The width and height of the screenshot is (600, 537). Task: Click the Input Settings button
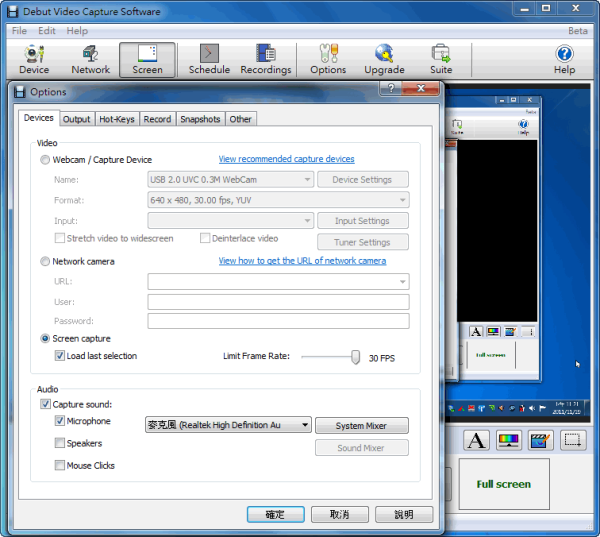362,221
